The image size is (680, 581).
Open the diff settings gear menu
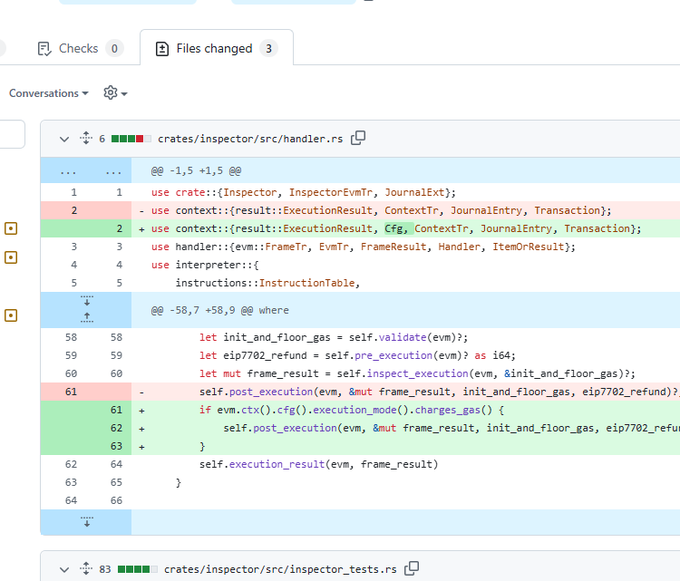click(115, 93)
